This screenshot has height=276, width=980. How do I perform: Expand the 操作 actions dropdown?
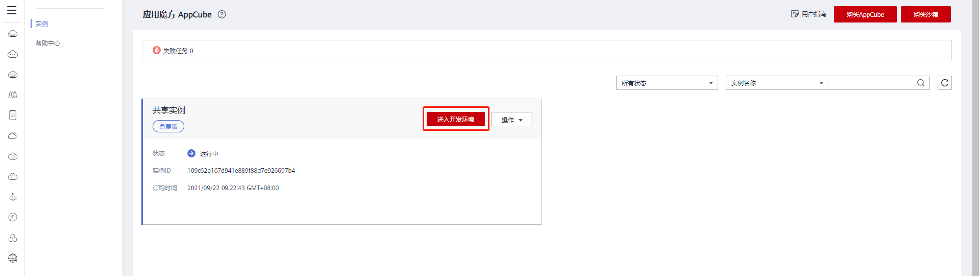[x=511, y=120]
